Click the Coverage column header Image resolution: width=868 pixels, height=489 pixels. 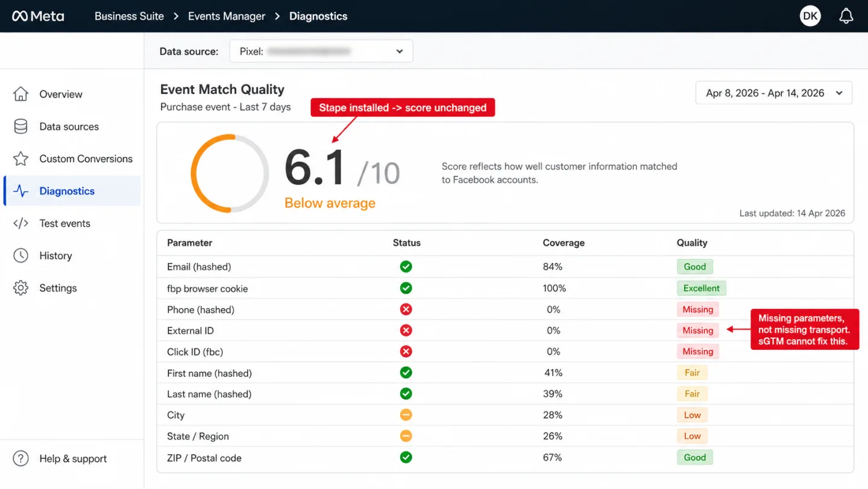[x=564, y=243]
